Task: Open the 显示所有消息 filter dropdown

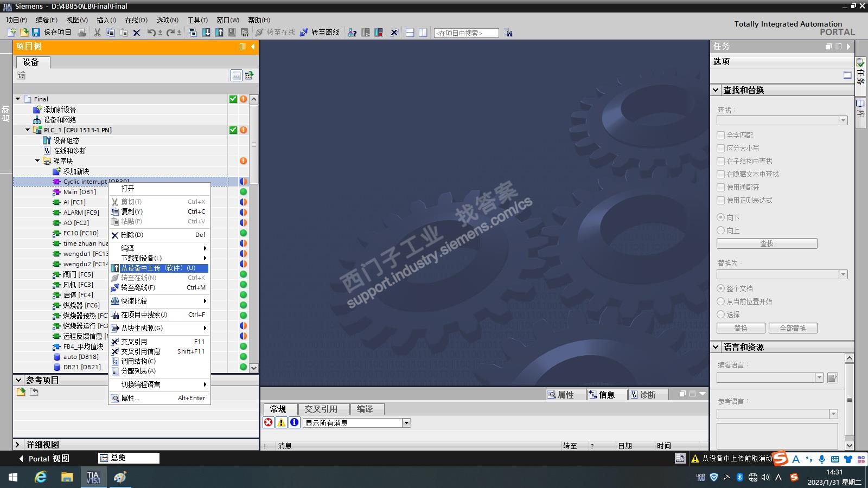Action: (x=406, y=423)
